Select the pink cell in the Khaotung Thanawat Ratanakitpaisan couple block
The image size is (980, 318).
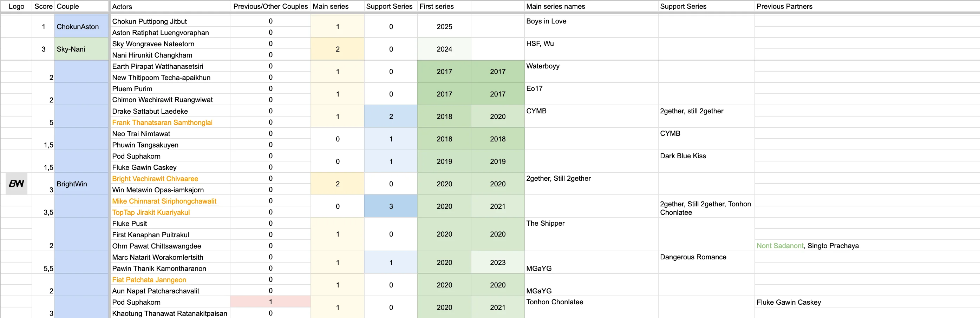(270, 302)
